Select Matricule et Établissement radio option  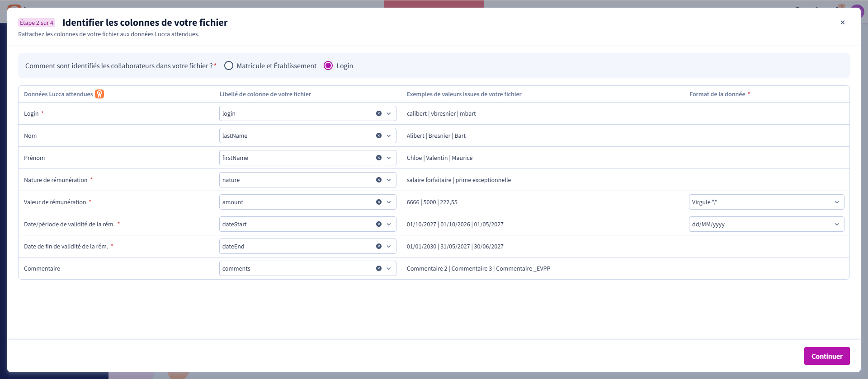pos(229,66)
